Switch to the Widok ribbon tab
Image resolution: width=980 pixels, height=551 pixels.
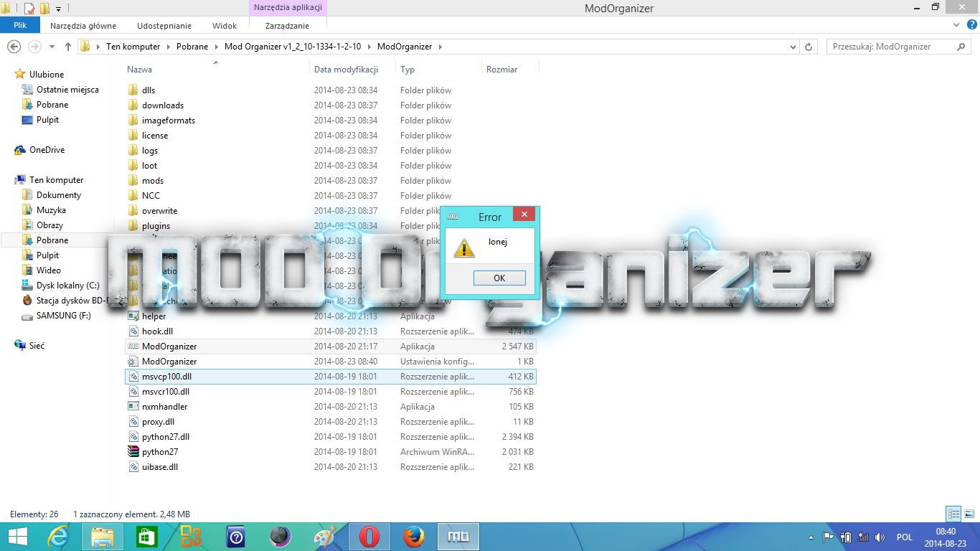point(225,25)
